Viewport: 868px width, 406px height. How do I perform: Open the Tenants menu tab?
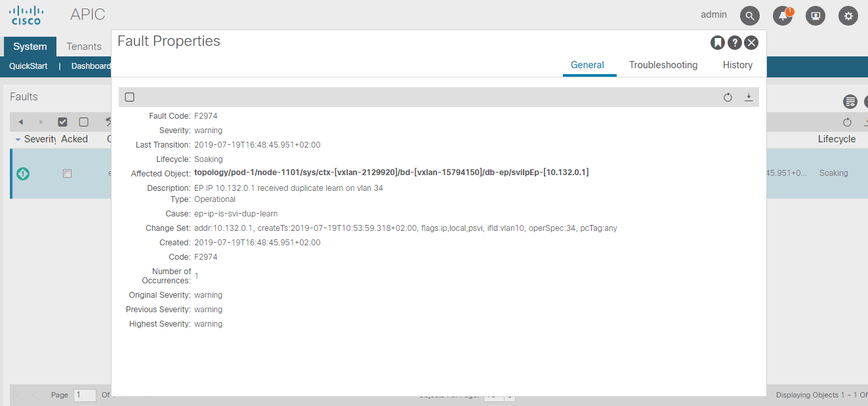(83, 46)
